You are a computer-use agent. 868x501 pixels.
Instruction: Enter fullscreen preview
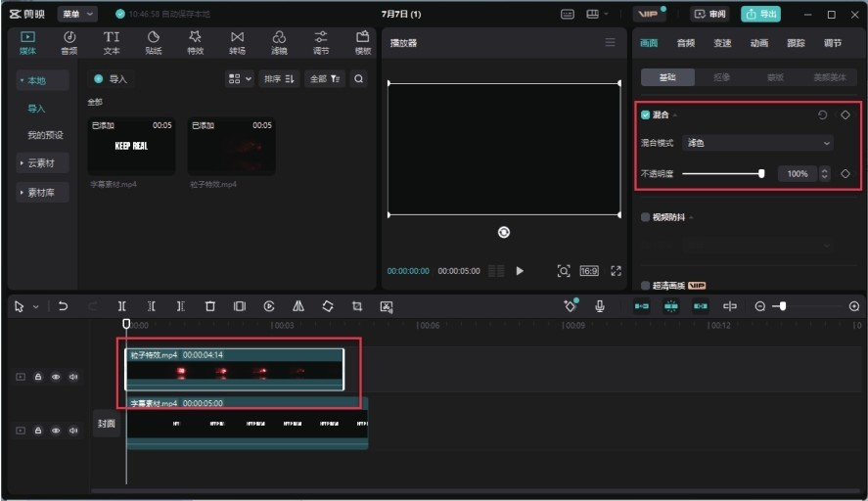click(617, 271)
